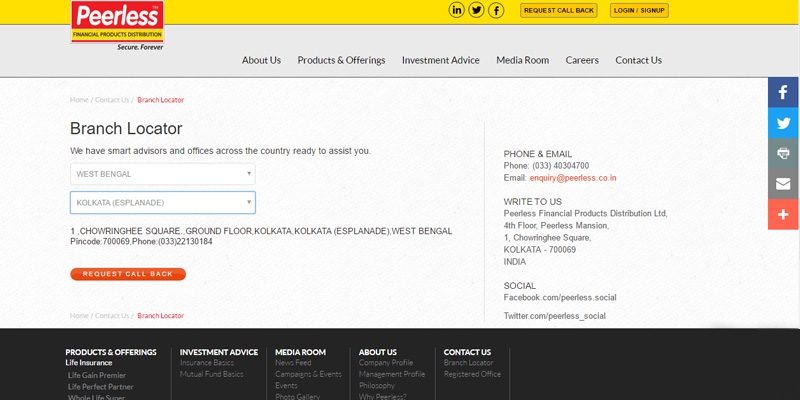
Task: Open LinkedIn icon in header
Action: pyautogui.click(x=456, y=10)
